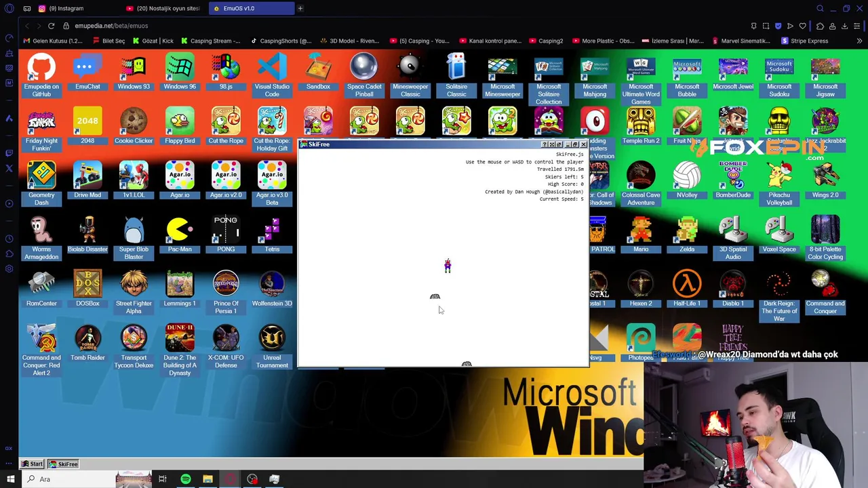
Task: Select the Sandbox desktop icon
Action: click(318, 72)
